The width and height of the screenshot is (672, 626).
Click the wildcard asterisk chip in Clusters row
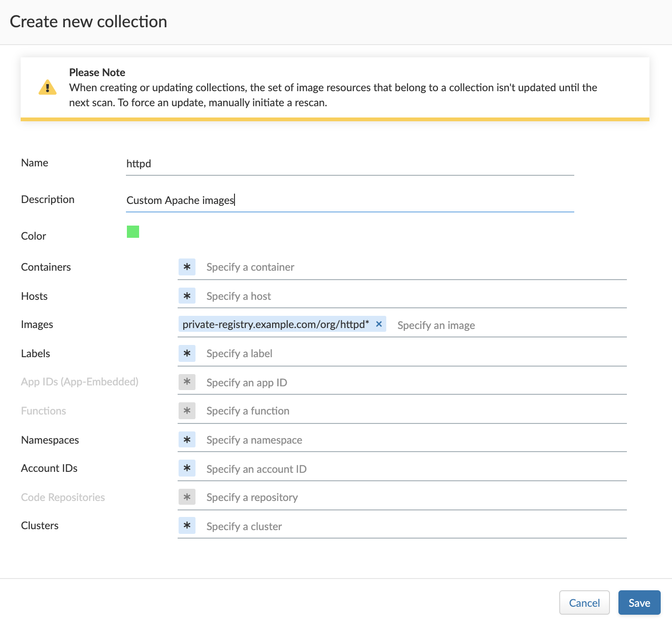[x=187, y=526]
